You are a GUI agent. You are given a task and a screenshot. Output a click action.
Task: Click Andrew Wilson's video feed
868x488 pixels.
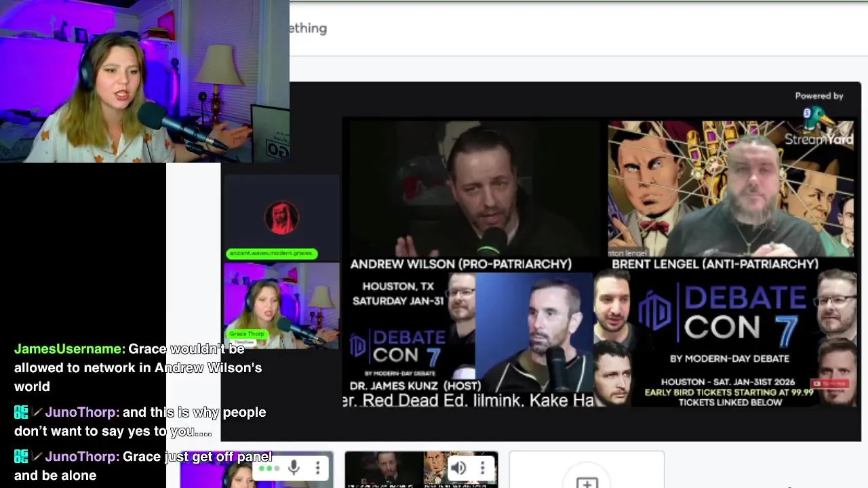[x=475, y=189]
